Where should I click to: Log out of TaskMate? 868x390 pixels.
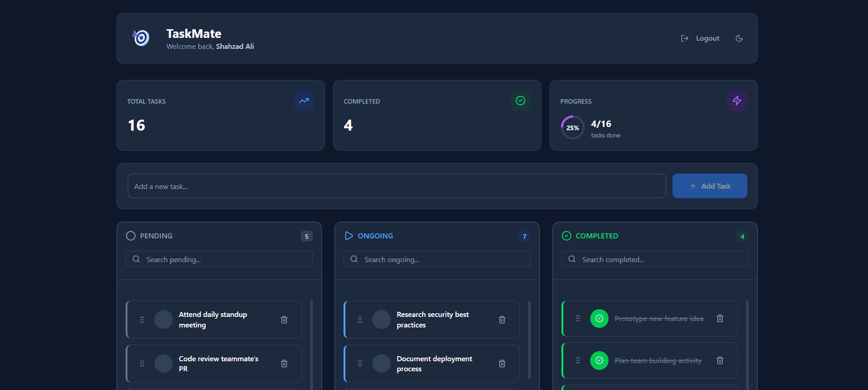tap(700, 38)
